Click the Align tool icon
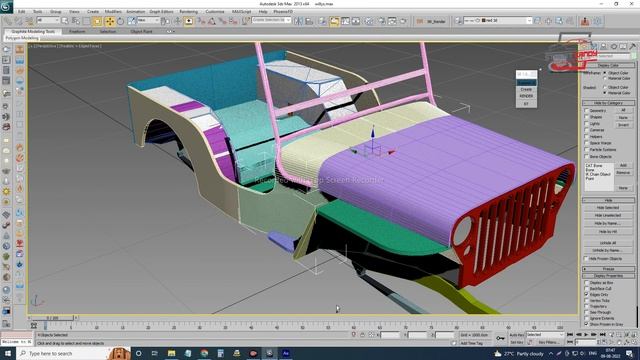 309,21
